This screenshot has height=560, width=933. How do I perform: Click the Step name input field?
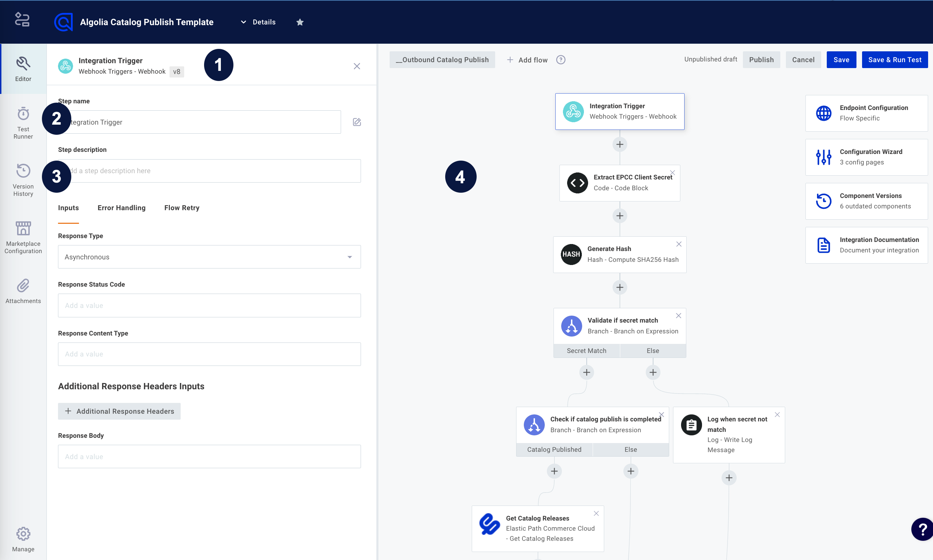pos(200,122)
